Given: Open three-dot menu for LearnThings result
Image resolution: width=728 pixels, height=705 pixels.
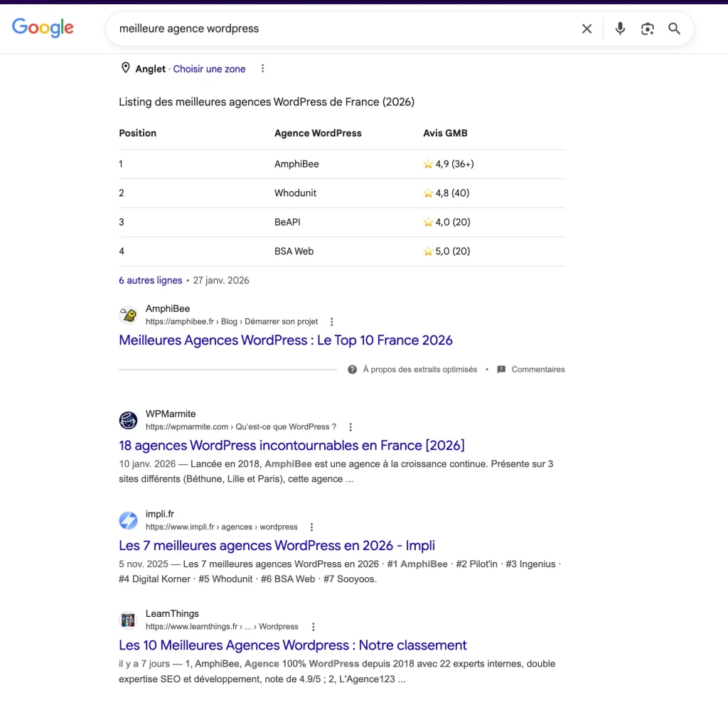Looking at the screenshot, I should [x=314, y=627].
